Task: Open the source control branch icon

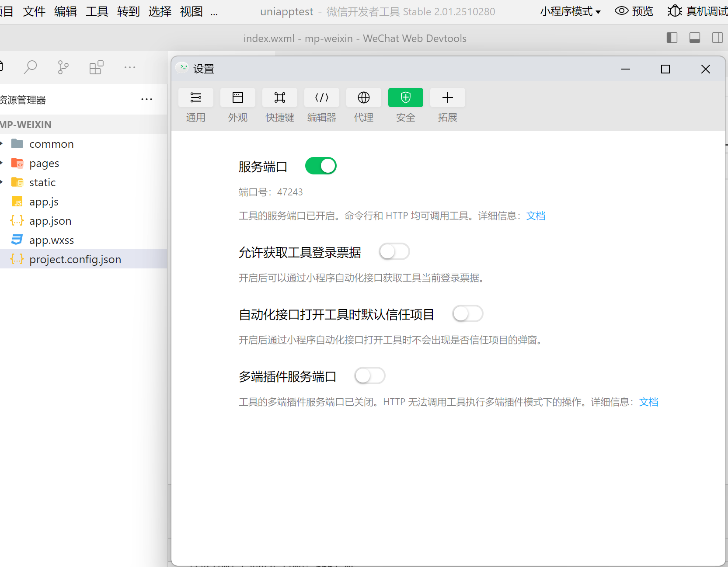Action: 63,67
